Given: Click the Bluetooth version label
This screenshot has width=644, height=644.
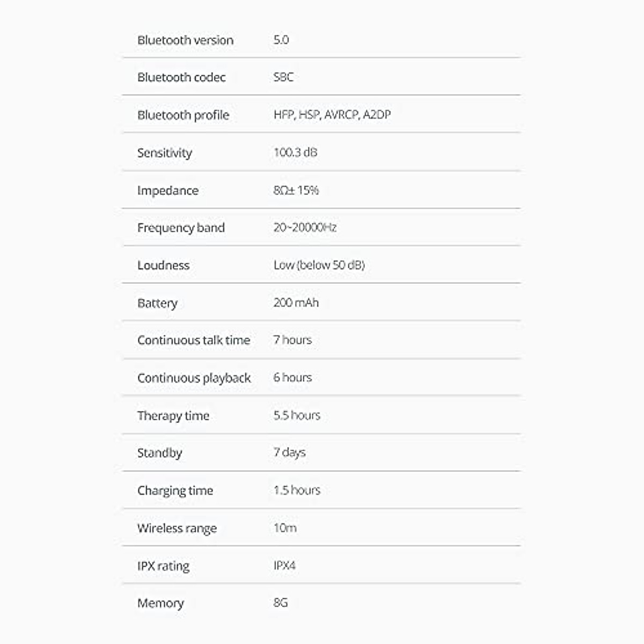Looking at the screenshot, I should click(x=185, y=40).
